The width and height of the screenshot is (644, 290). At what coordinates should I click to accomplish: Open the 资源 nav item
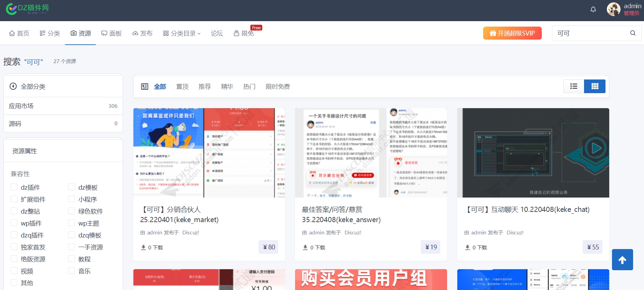81,33
